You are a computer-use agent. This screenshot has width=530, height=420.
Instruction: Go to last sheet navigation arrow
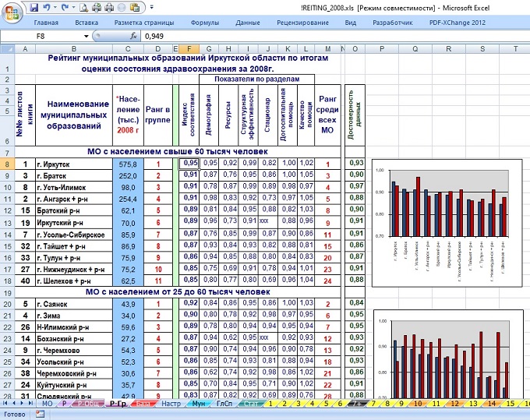pos(30,403)
